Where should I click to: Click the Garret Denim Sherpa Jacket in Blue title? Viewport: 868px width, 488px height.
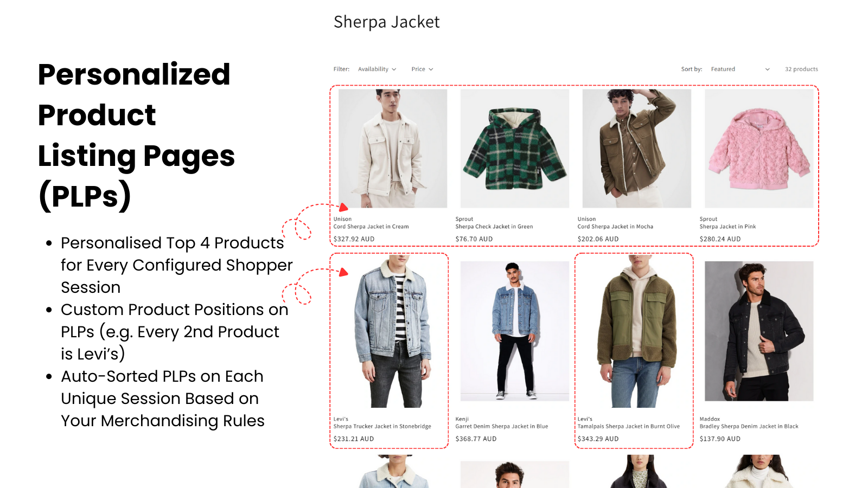pos(502,427)
